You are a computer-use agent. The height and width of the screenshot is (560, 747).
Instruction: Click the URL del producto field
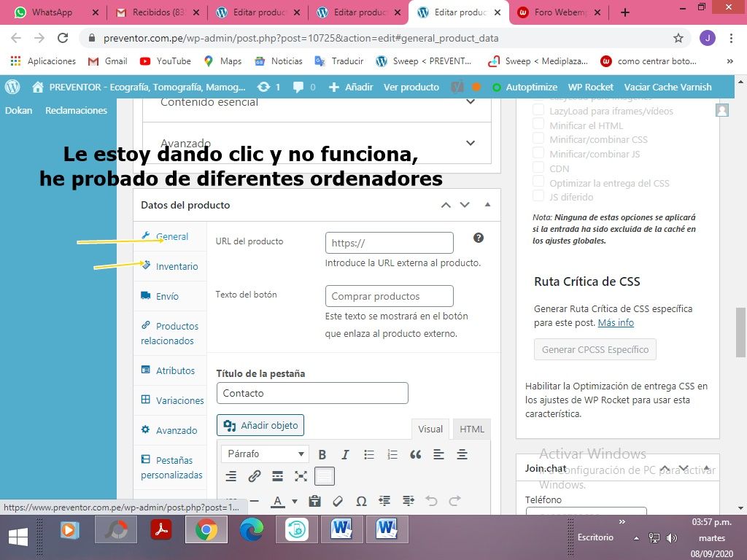tap(390, 243)
